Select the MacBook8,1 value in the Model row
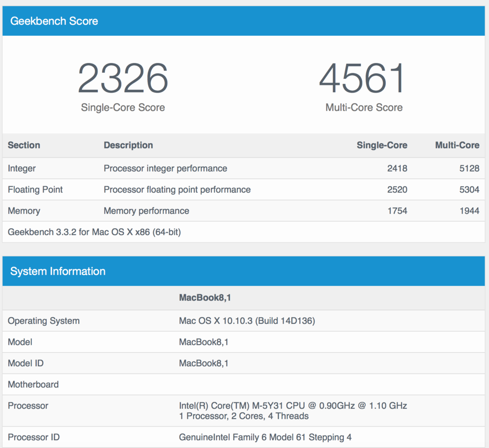The width and height of the screenshot is (489, 448). tap(203, 342)
